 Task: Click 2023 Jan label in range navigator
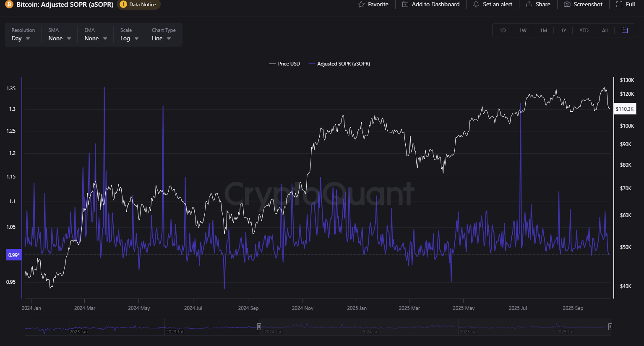coord(78,332)
